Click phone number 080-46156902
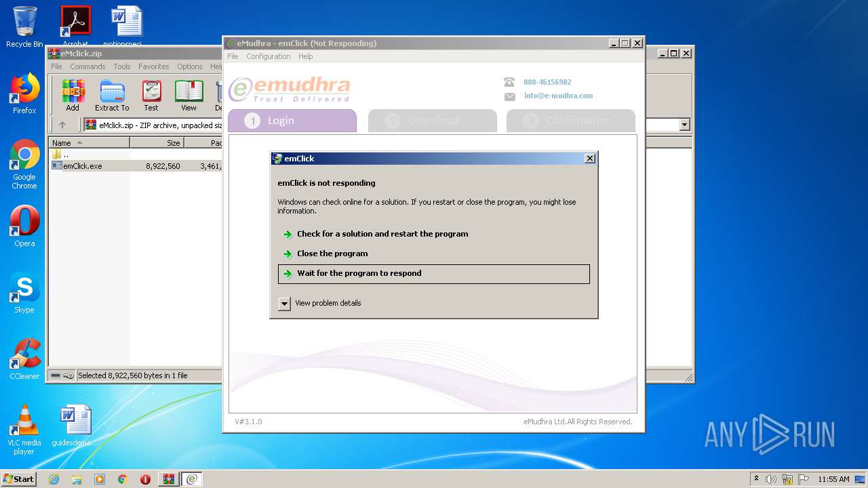The height and width of the screenshot is (488, 868). click(547, 82)
